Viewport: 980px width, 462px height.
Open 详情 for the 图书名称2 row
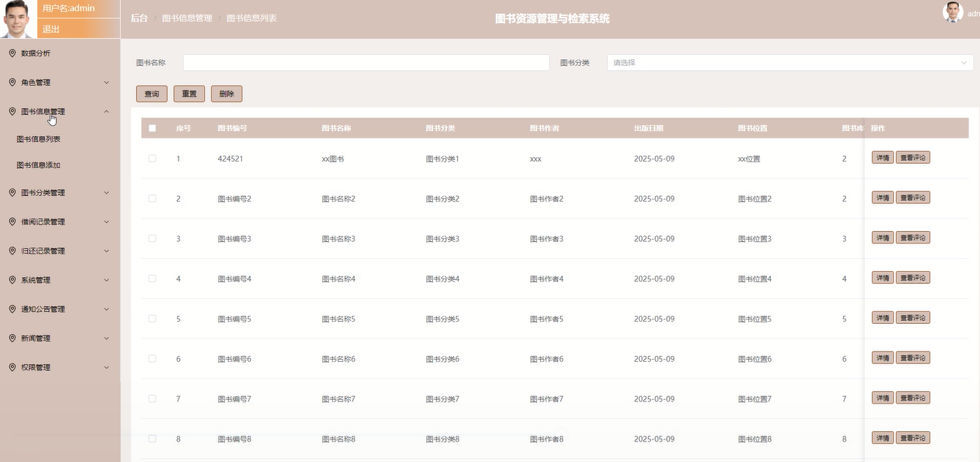click(x=883, y=197)
